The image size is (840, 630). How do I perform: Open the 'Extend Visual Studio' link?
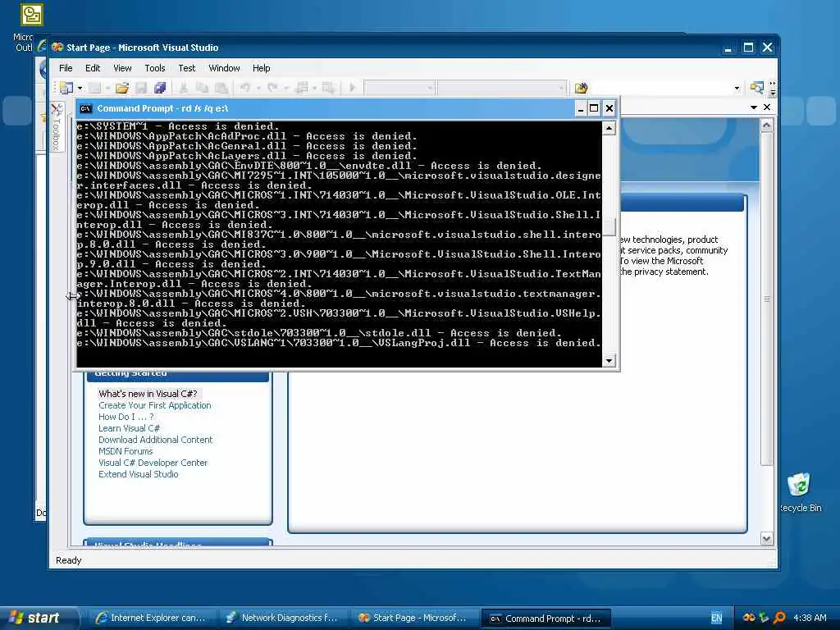138,475
